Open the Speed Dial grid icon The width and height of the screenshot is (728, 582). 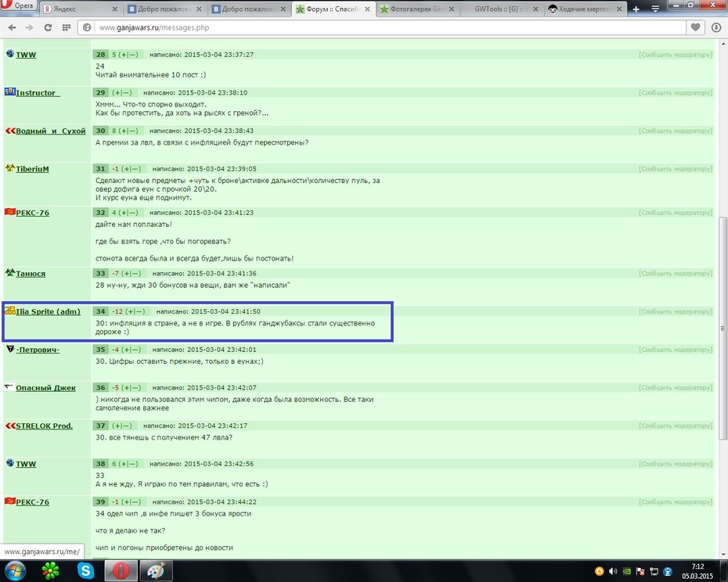[67, 28]
